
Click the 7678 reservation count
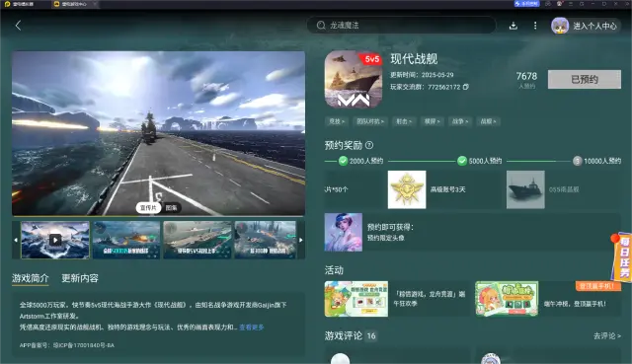point(526,76)
